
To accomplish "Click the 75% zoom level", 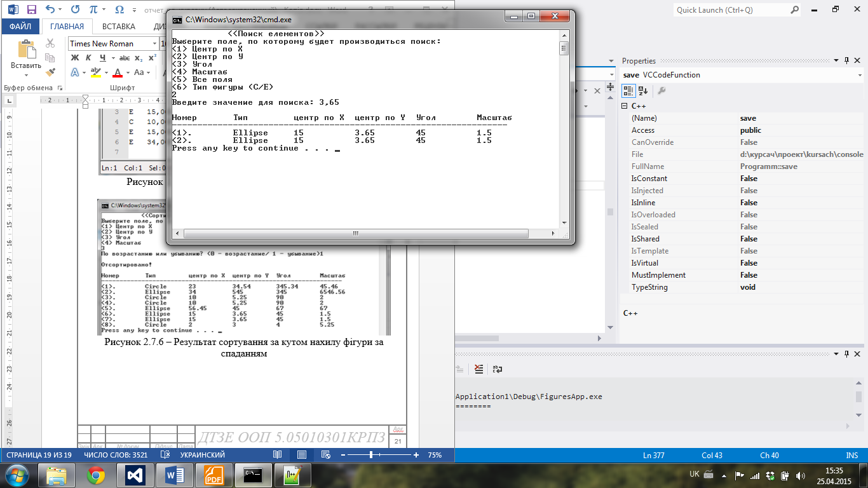I will pyautogui.click(x=435, y=455).
